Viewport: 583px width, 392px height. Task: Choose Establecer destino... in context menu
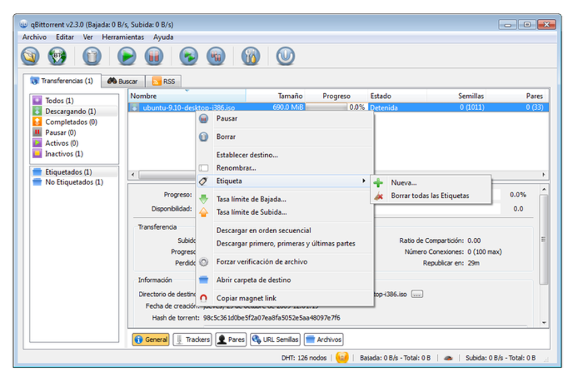[x=285, y=155]
